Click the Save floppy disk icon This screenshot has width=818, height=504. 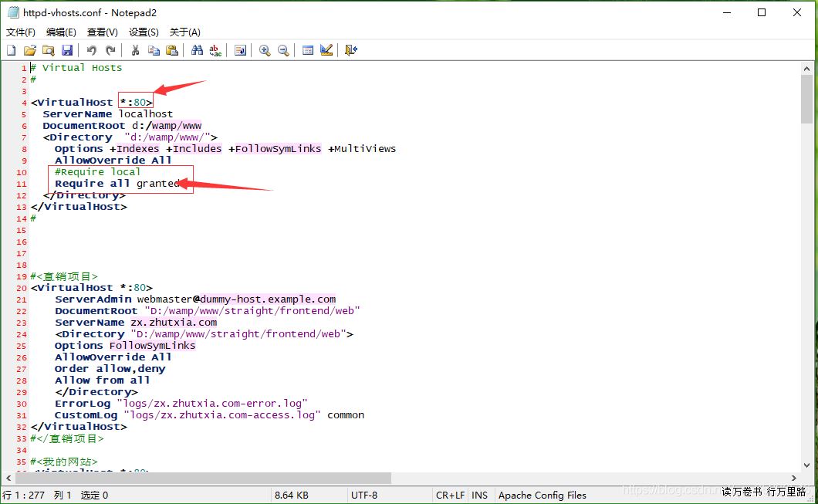[67, 50]
